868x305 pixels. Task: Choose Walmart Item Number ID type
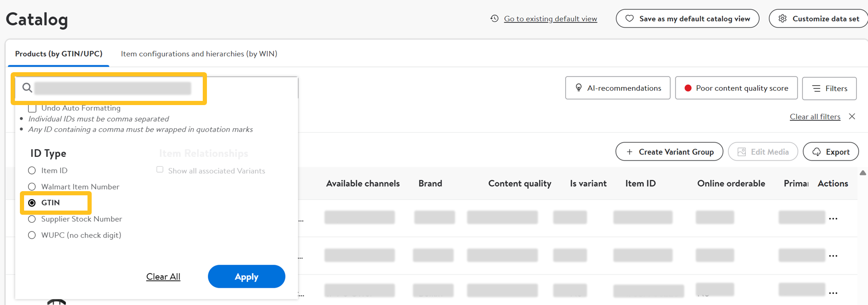[x=32, y=187]
